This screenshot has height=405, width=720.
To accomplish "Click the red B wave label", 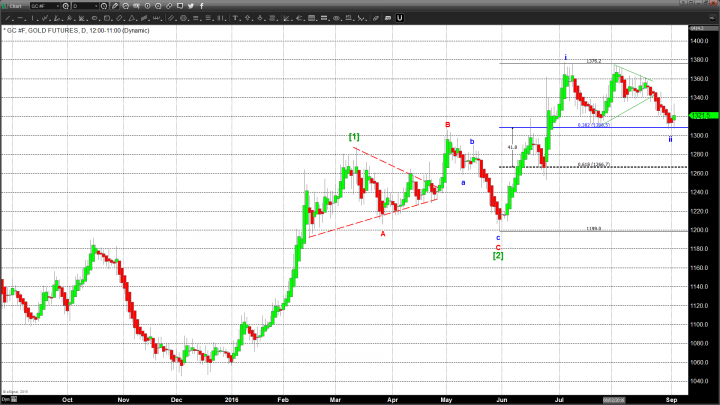I will click(448, 125).
